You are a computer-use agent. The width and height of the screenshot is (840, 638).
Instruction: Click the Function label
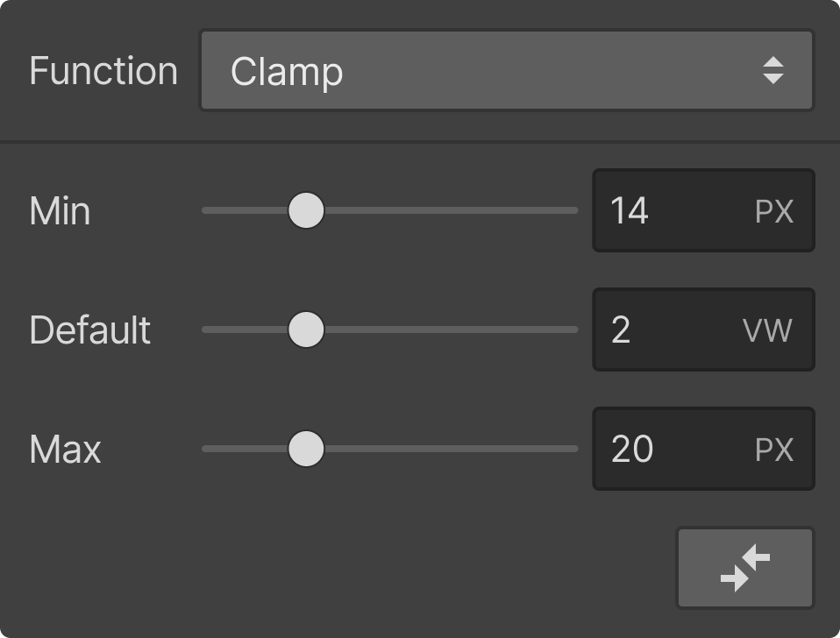[103, 71]
